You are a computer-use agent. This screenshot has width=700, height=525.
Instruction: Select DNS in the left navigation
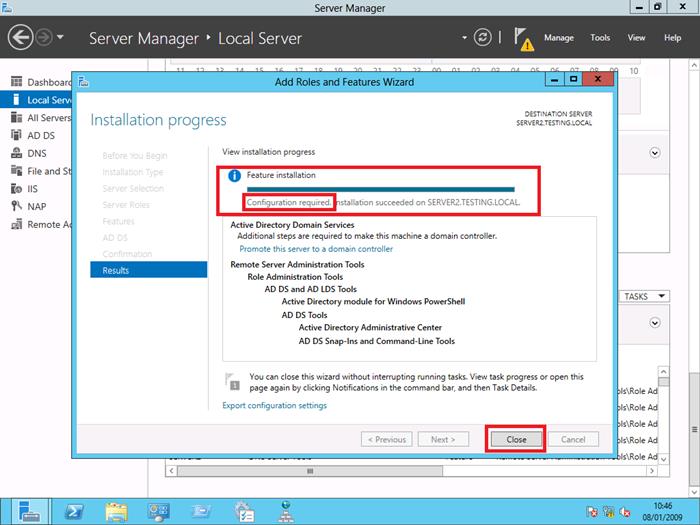pyautogui.click(x=37, y=154)
